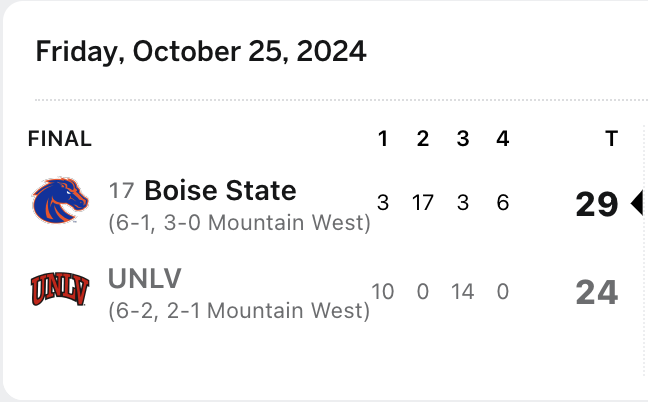
Task: Click the quarter 3 column header
Action: [x=463, y=138]
